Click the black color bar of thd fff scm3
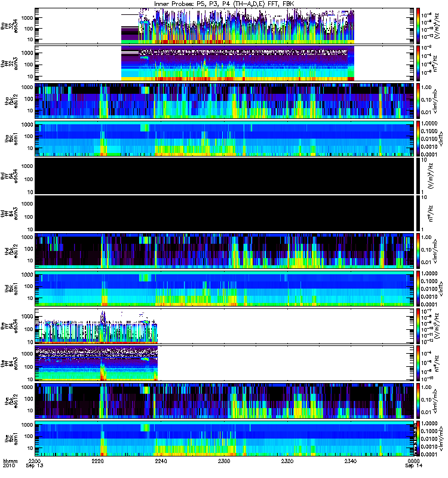 point(418,213)
